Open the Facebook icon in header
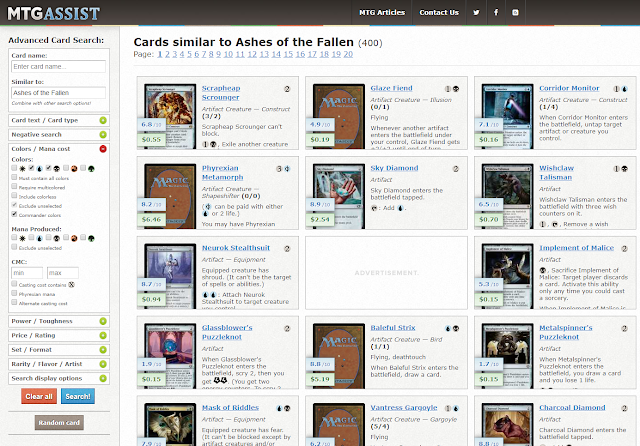This screenshot has width=640, height=446. pyautogui.click(x=496, y=13)
